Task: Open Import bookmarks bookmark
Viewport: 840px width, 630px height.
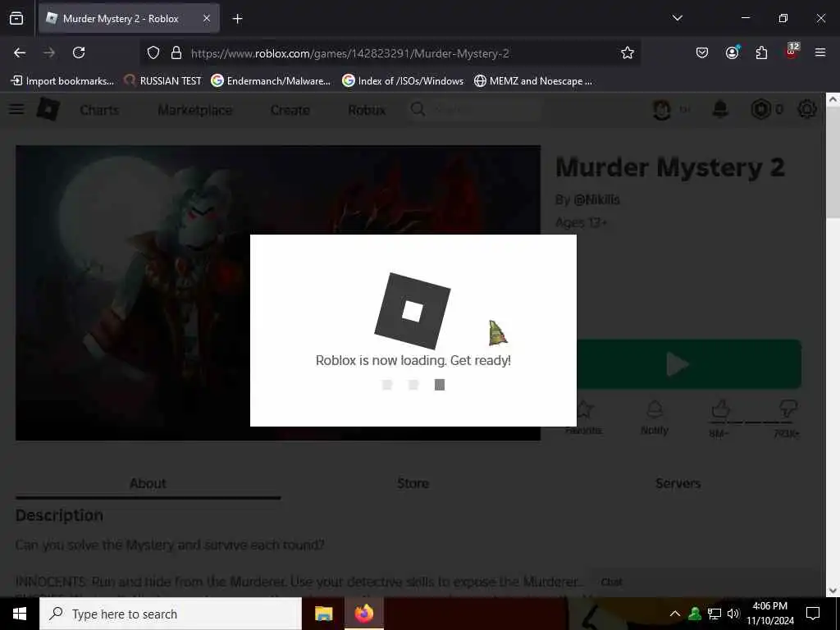Action: tap(62, 81)
